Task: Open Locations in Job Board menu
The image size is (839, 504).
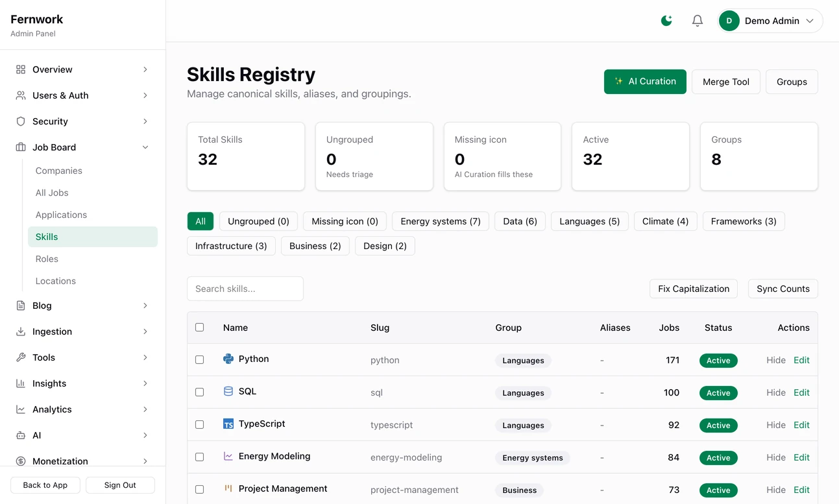Action: pos(56,281)
